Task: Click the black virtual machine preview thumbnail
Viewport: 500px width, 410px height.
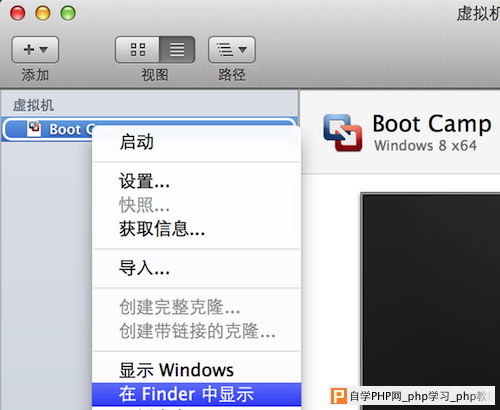Action: coord(430,301)
